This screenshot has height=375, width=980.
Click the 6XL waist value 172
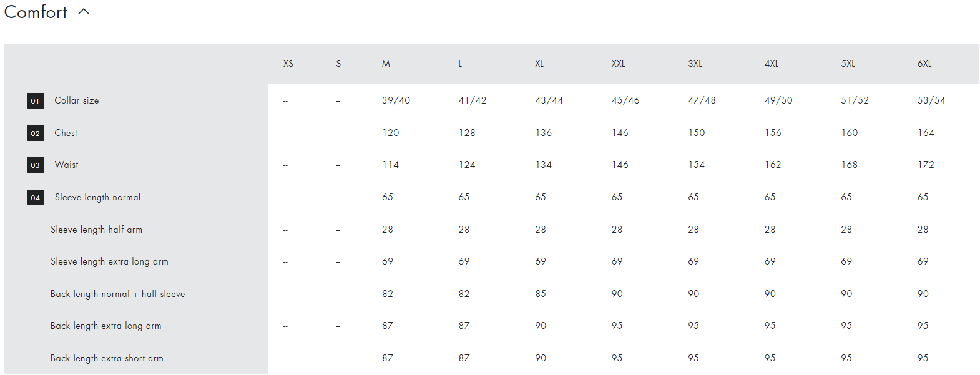(x=926, y=165)
